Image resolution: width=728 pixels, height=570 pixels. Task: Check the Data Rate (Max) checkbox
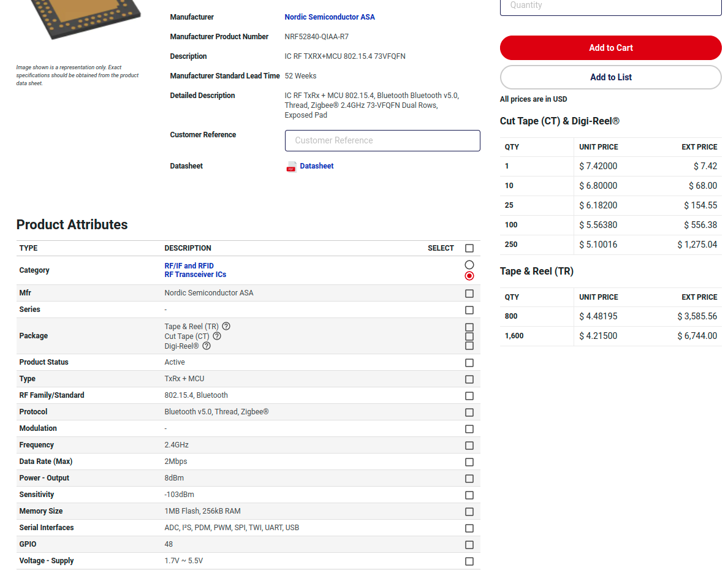point(469,462)
